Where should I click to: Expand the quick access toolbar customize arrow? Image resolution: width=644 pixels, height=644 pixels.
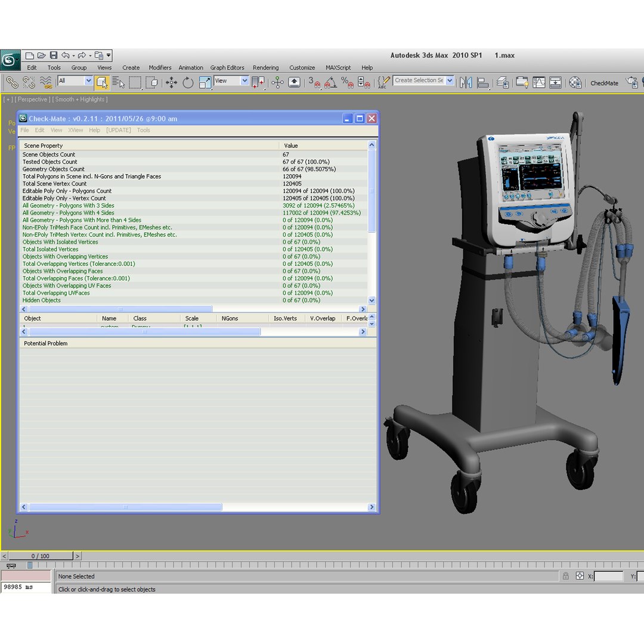tap(109, 55)
